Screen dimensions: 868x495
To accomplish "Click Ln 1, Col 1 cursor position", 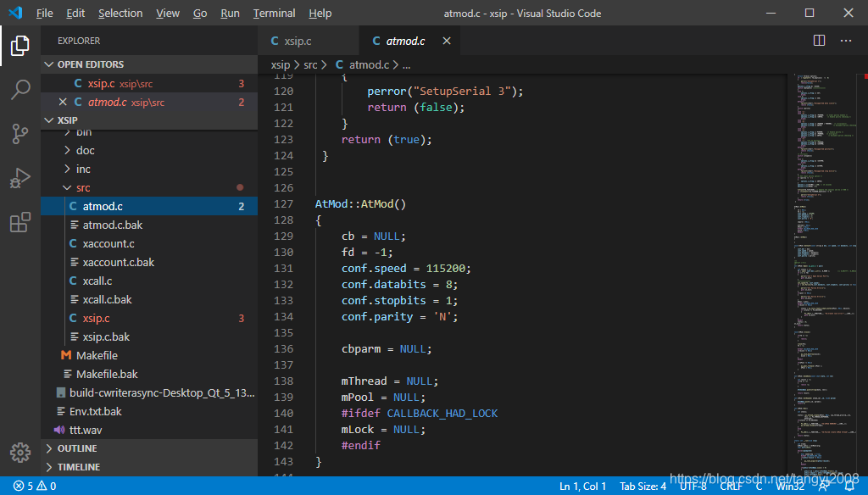I will click(x=582, y=487).
